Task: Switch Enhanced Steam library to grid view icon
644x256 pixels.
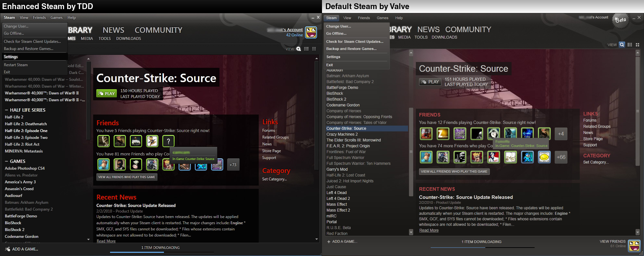Action: tap(314, 49)
